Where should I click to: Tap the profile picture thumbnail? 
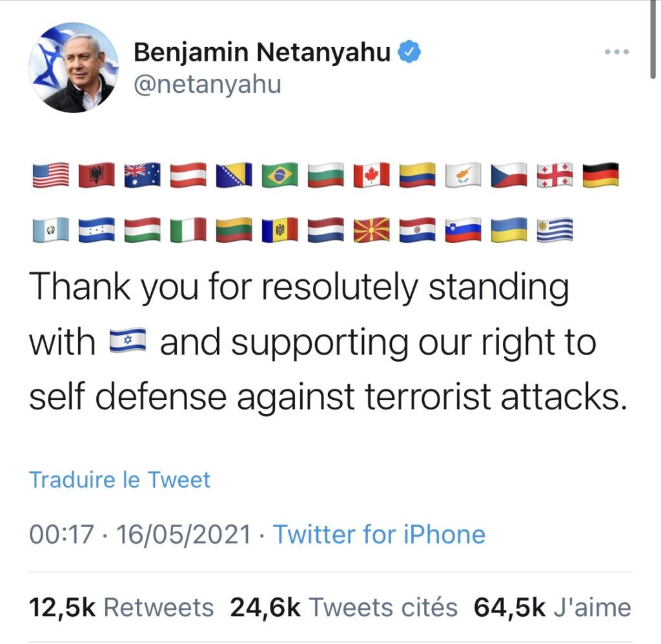point(74,67)
